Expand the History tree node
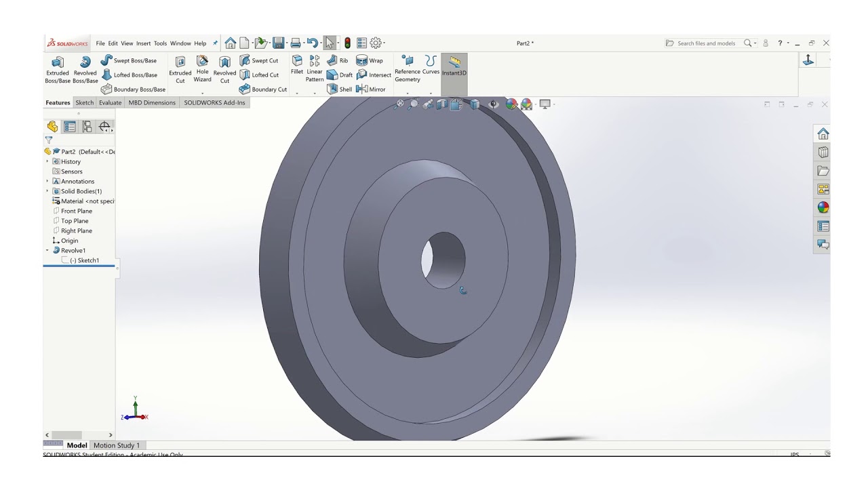 (x=47, y=161)
